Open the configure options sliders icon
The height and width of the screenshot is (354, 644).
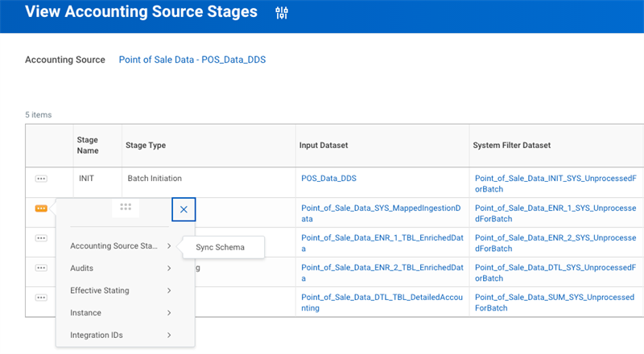[x=282, y=13]
